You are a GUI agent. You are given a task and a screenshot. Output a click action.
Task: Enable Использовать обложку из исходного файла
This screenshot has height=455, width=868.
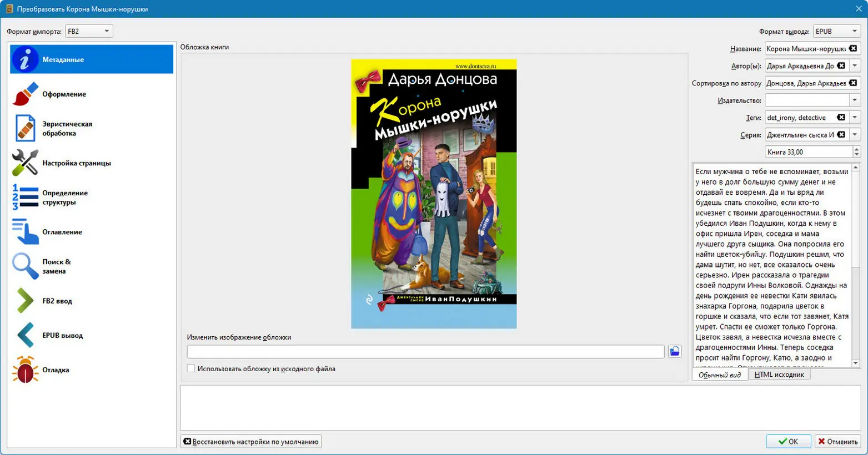[191, 368]
